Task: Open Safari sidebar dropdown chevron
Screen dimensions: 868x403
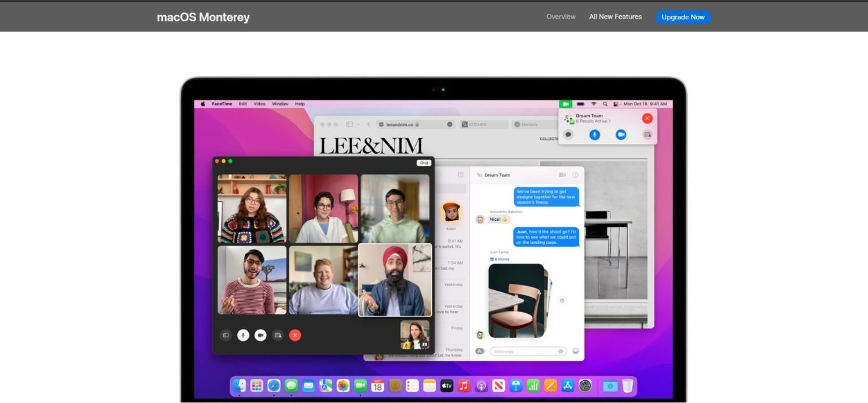Action: pyautogui.click(x=358, y=124)
